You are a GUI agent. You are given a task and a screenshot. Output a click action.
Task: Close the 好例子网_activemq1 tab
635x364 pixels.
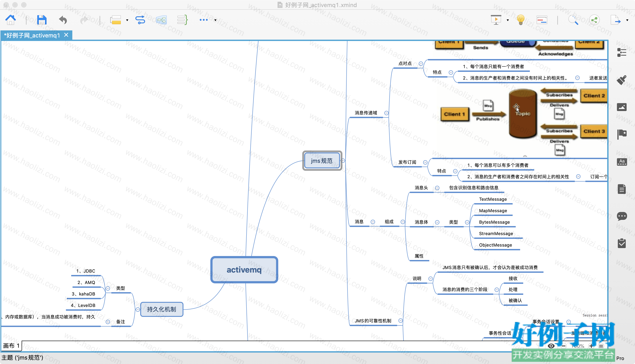[66, 35]
